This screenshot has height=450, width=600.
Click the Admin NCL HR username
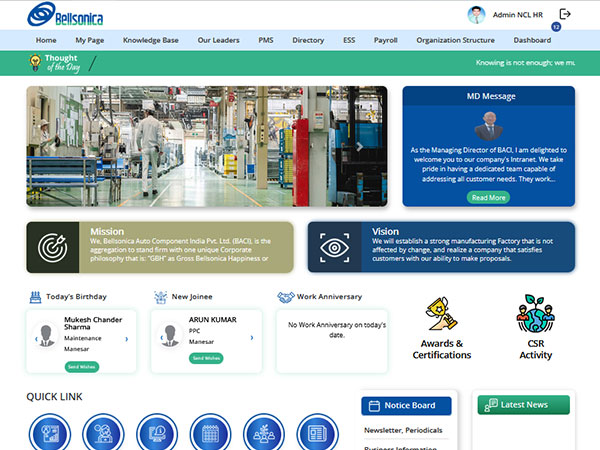pyautogui.click(x=518, y=15)
